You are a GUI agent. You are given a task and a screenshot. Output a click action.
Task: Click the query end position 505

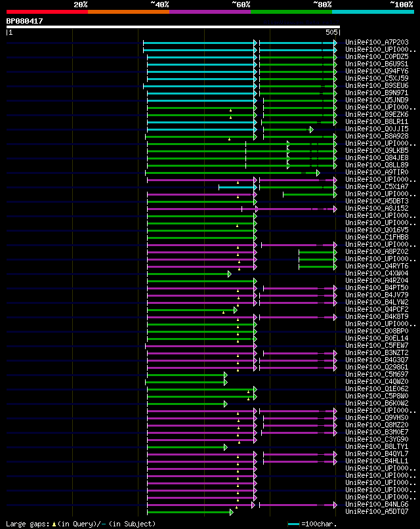pos(331,32)
